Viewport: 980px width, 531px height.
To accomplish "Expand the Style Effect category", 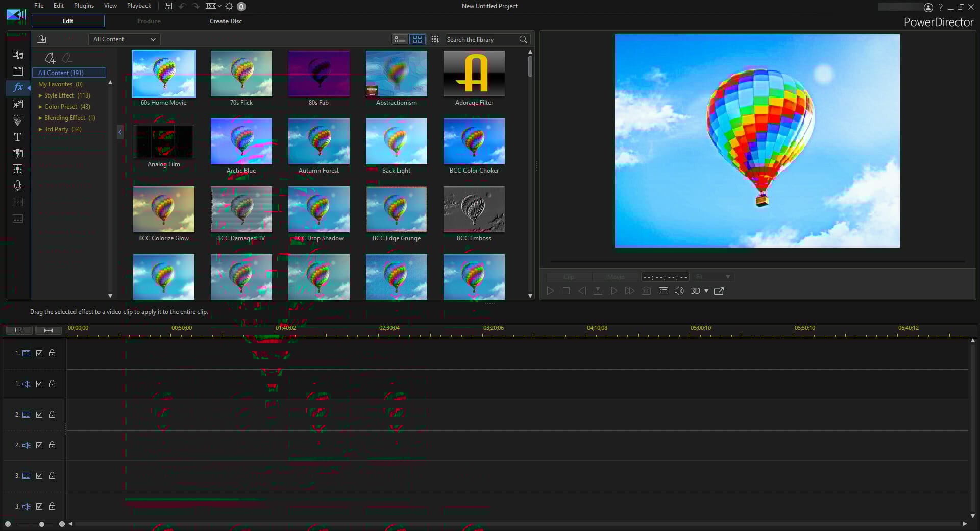I will click(40, 95).
